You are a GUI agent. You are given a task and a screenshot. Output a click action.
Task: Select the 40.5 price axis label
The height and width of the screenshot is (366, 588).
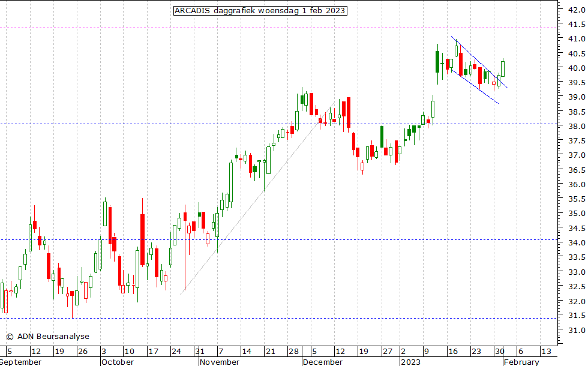577,53
